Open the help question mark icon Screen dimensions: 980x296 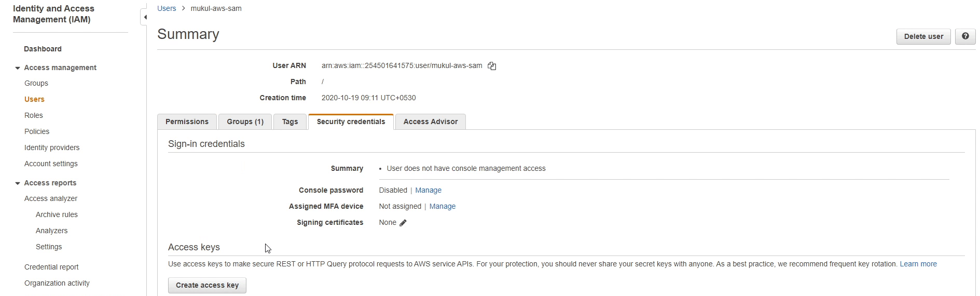click(965, 36)
